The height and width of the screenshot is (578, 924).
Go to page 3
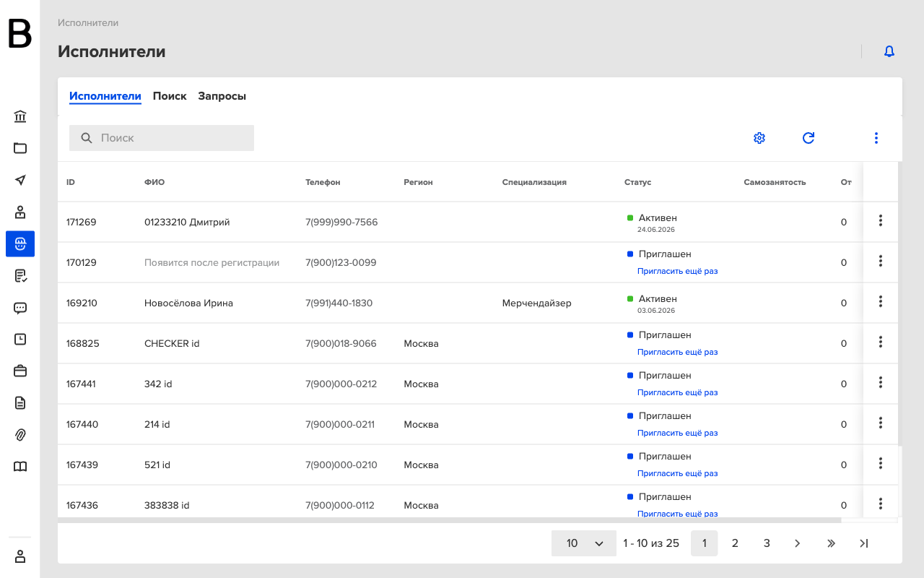[x=767, y=543]
